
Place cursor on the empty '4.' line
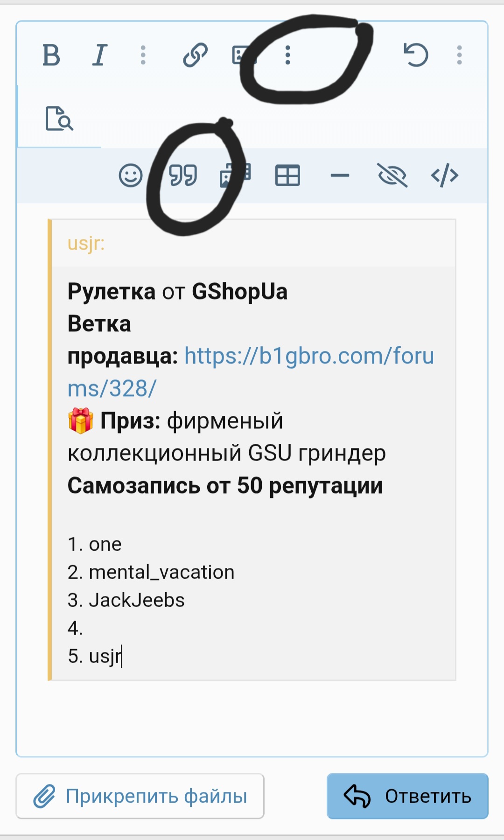click(75, 628)
